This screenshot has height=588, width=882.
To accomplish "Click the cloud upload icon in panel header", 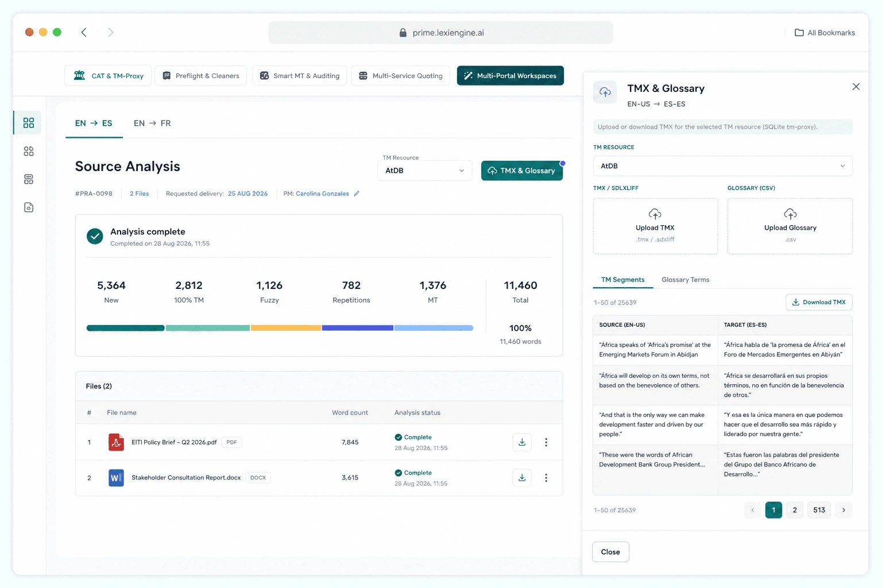I will [605, 92].
